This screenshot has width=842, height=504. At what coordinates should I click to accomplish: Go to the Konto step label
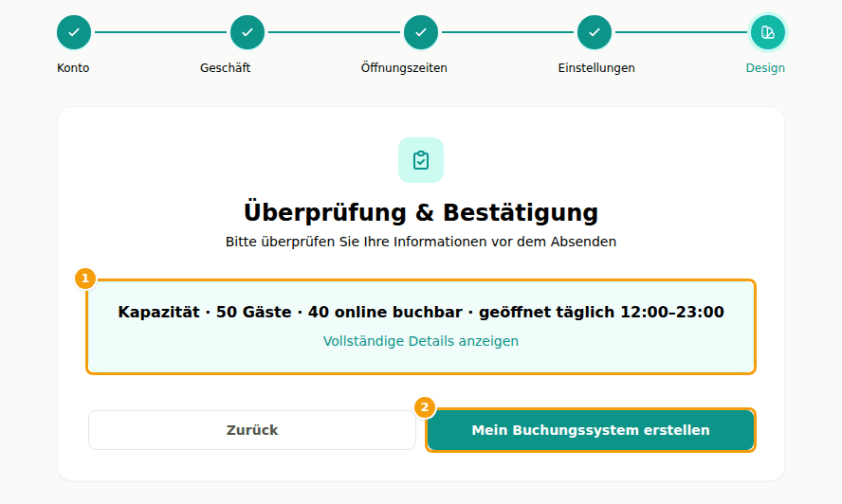coord(73,68)
